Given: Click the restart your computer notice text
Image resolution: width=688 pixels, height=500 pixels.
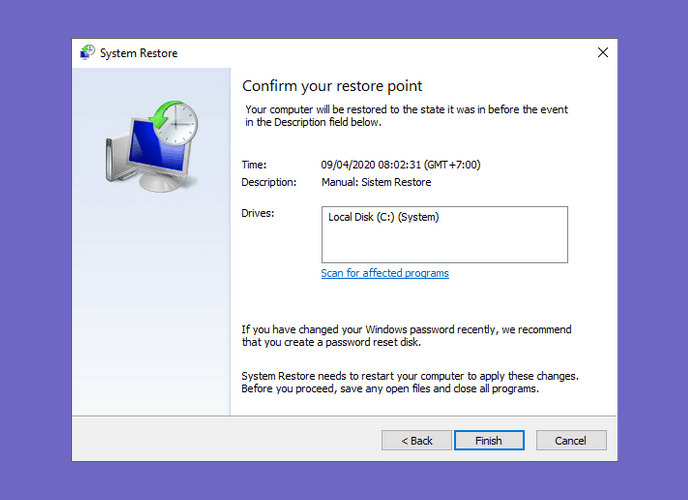Looking at the screenshot, I should click(x=410, y=382).
